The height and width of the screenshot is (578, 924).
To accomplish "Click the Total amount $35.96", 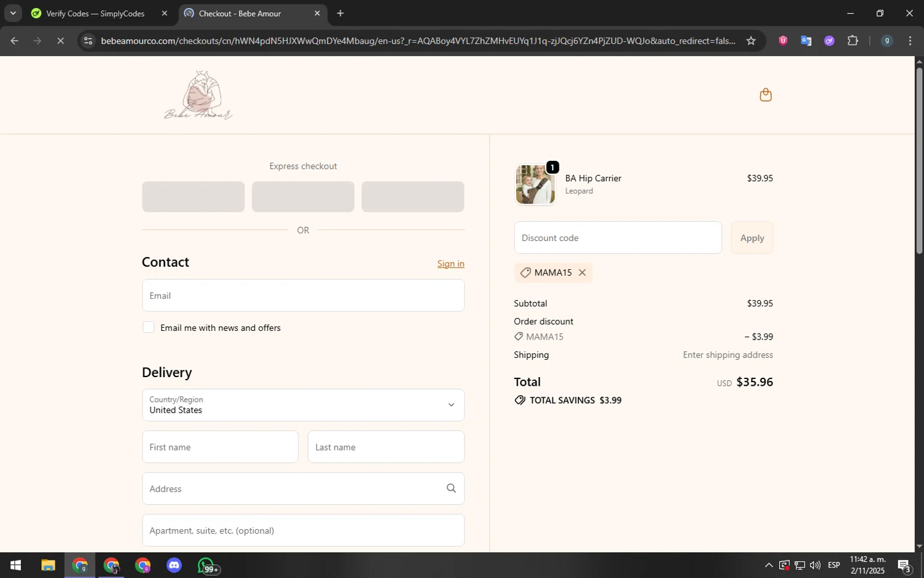I will pos(755,382).
